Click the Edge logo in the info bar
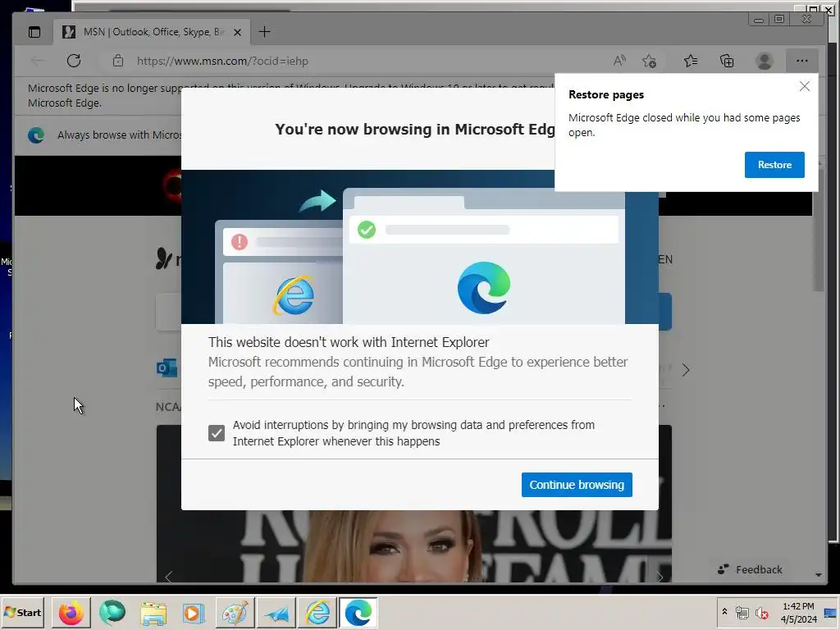This screenshot has width=840, height=630. (36, 135)
